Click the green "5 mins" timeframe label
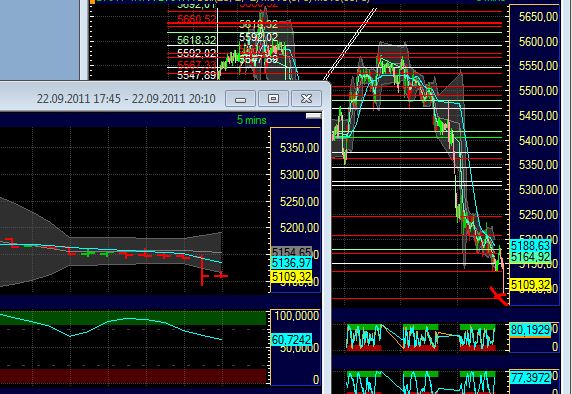 [252, 120]
